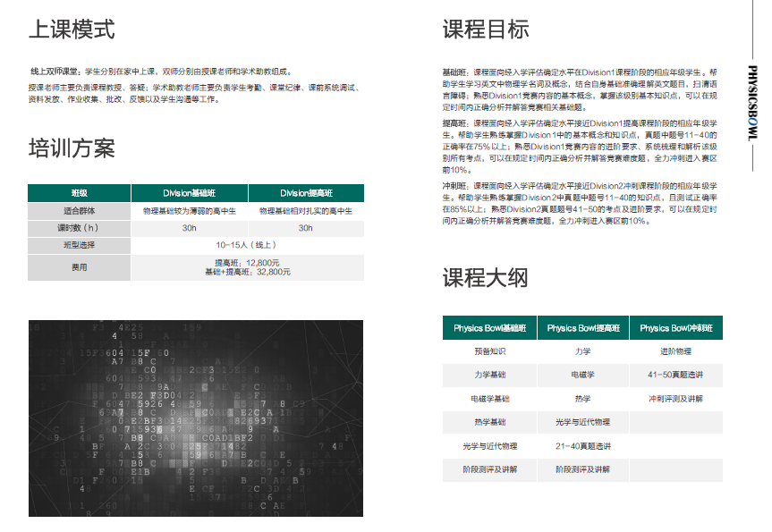Click the Physics Bowl提高班 header
The image size is (772, 532).
coord(583,328)
